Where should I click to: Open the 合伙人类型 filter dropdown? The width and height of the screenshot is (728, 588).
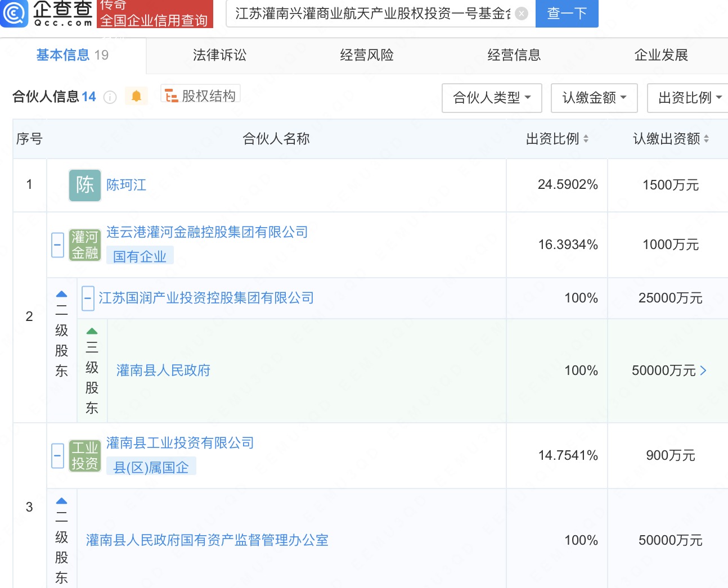tap(492, 98)
